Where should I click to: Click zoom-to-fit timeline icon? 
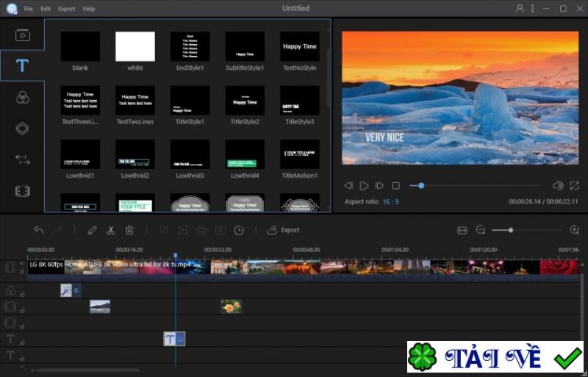pos(462,230)
